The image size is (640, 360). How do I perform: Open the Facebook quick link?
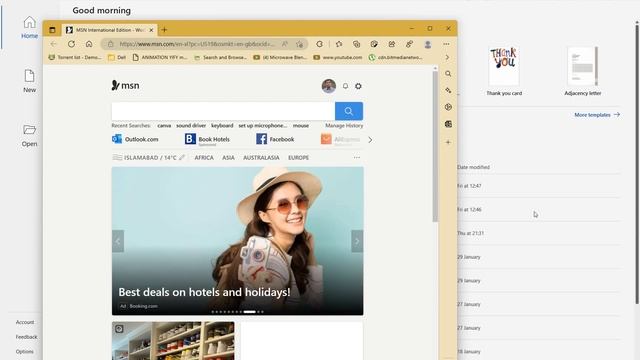point(275,139)
